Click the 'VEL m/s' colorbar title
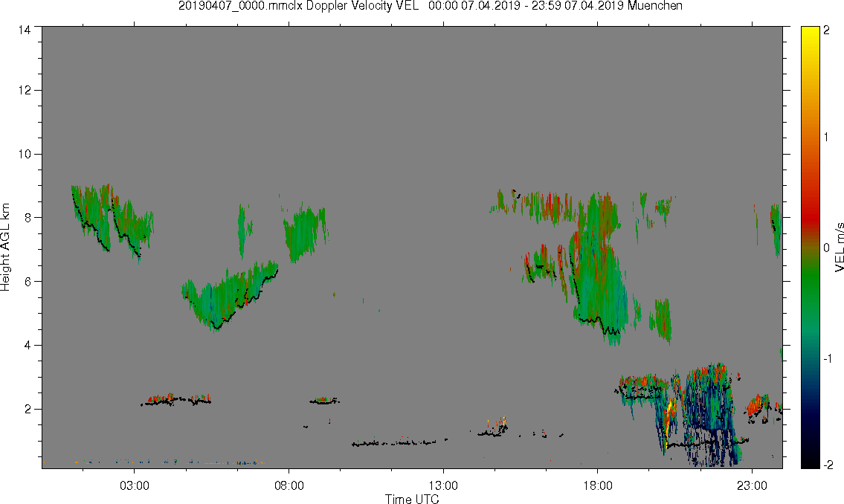 click(x=839, y=246)
